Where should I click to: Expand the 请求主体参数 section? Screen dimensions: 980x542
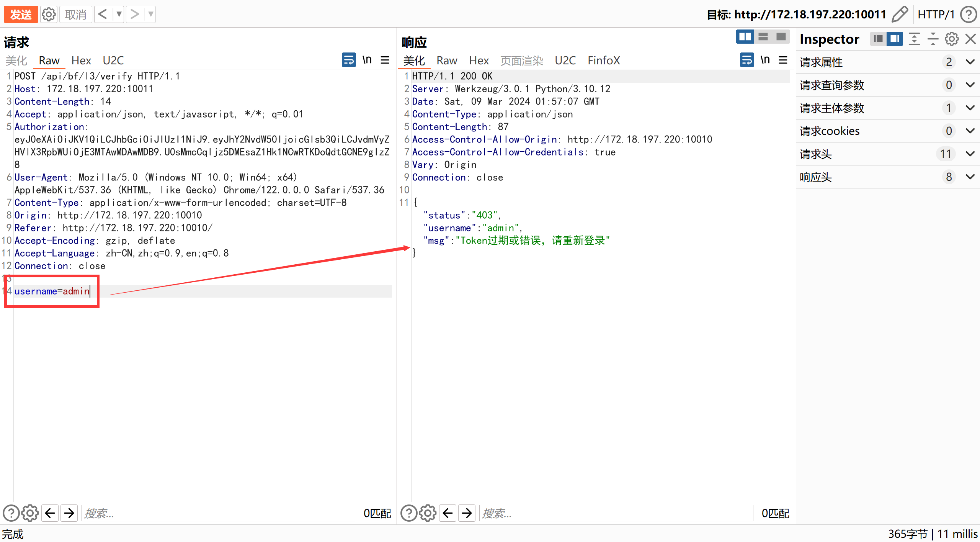[970, 108]
